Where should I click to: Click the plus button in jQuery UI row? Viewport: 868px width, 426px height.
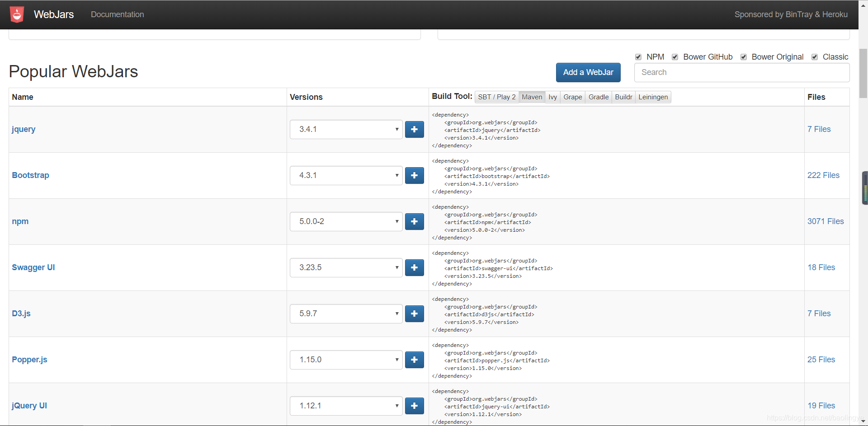point(414,406)
